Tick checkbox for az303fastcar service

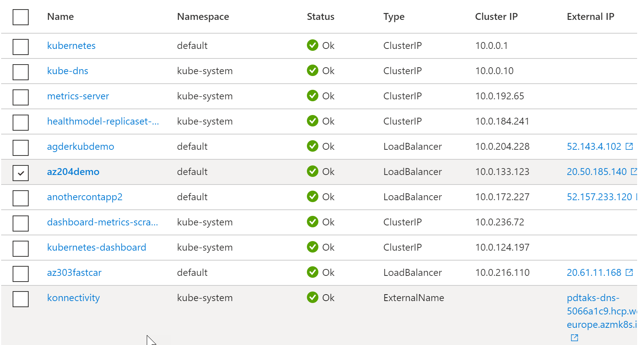coord(21,274)
